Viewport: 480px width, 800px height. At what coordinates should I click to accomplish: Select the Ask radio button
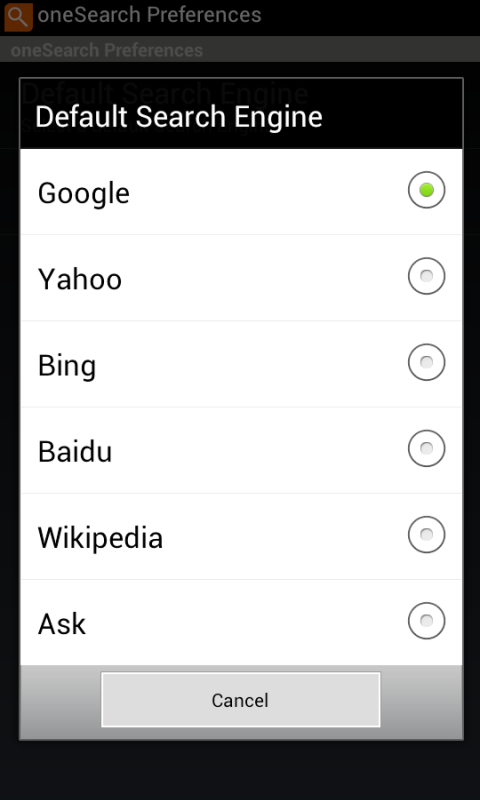coord(426,621)
